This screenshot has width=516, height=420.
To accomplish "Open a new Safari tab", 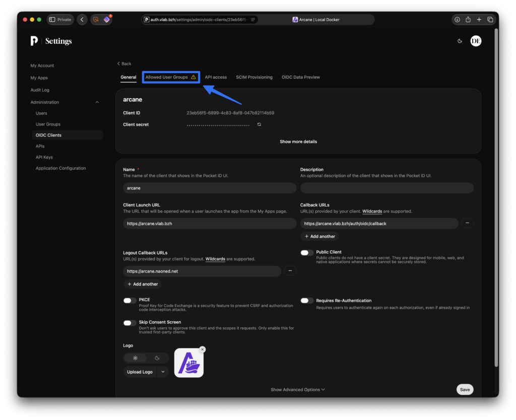I will (479, 20).
